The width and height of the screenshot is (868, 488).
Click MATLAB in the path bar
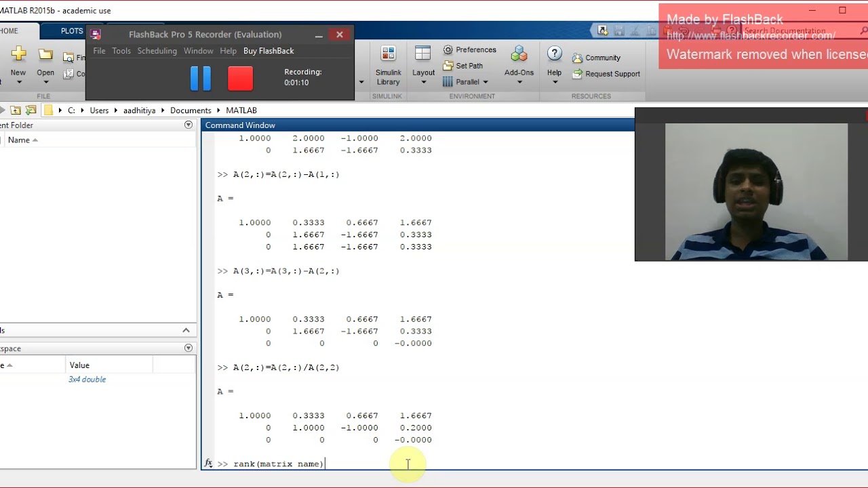pos(241,110)
